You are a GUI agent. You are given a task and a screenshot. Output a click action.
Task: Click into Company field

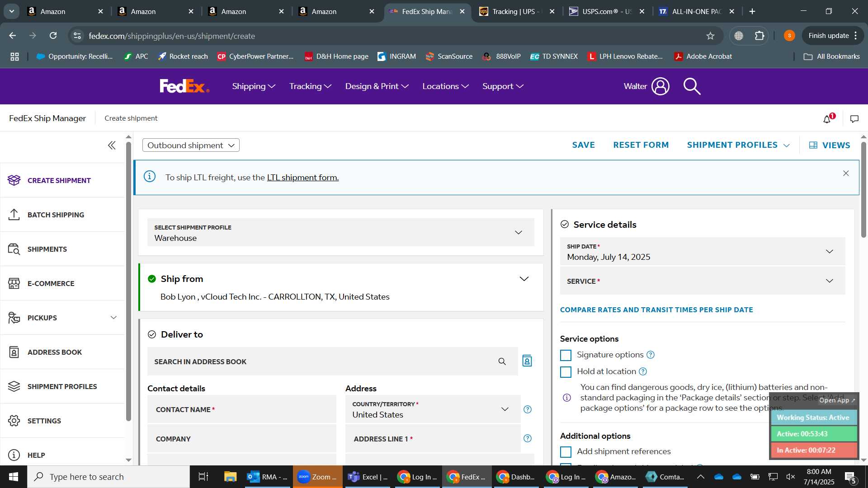pyautogui.click(x=242, y=439)
